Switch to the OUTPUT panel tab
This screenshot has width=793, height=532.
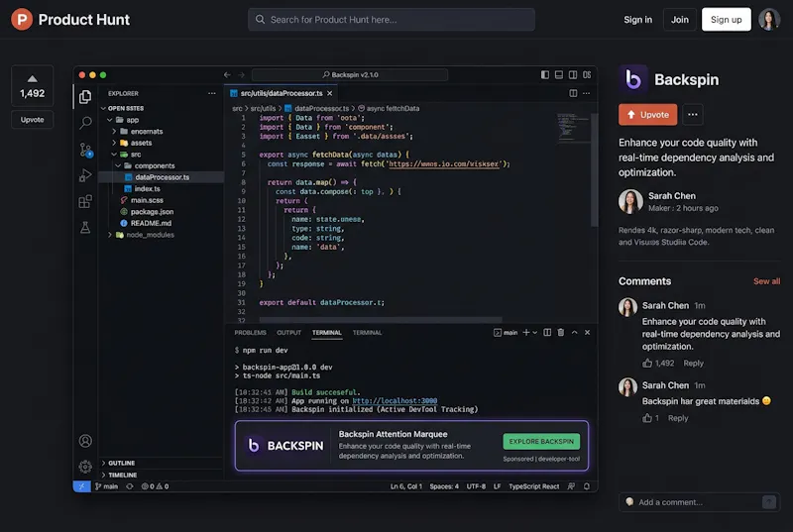[x=288, y=333]
